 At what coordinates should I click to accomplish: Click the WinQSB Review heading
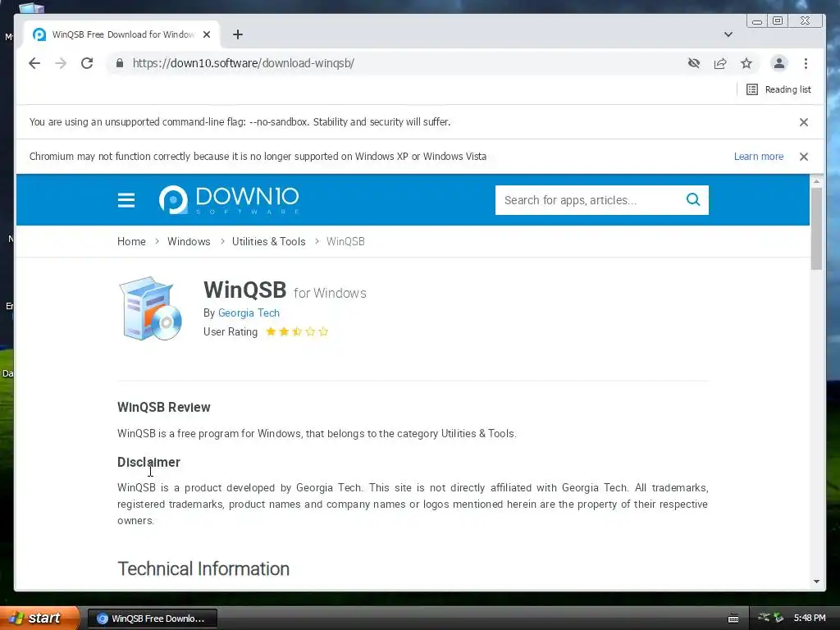pyautogui.click(x=164, y=407)
